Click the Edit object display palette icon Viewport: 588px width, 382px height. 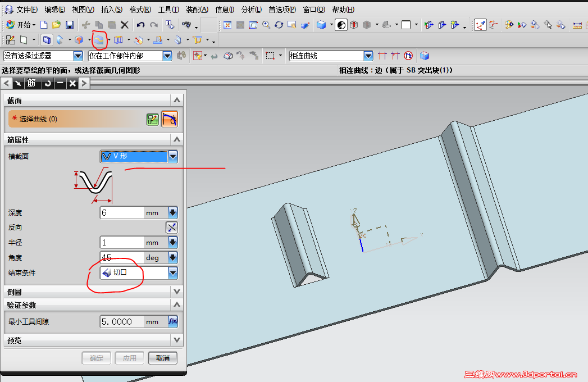pyautogui.click(x=509, y=25)
